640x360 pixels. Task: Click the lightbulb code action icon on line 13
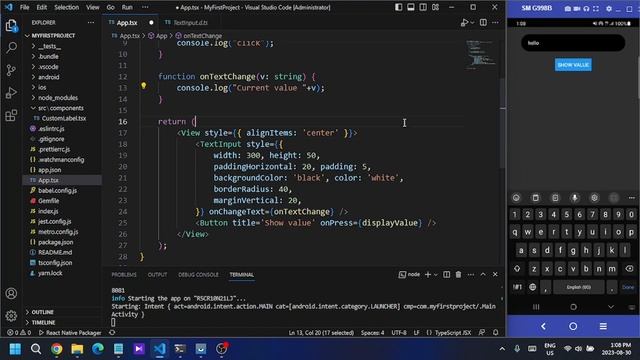point(143,86)
